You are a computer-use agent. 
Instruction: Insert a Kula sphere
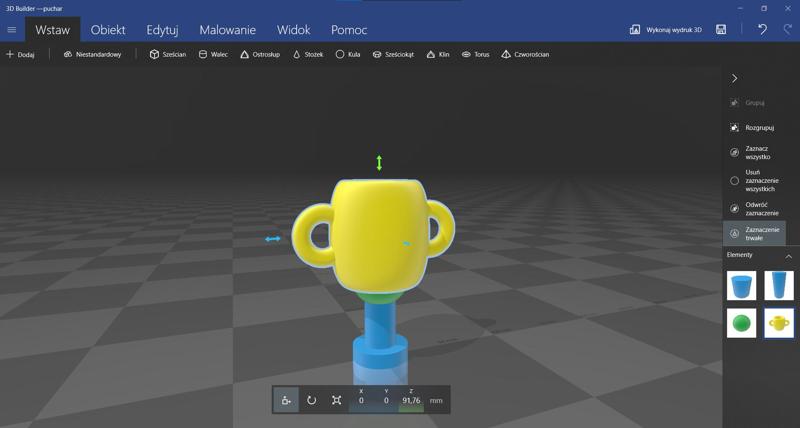click(x=347, y=55)
